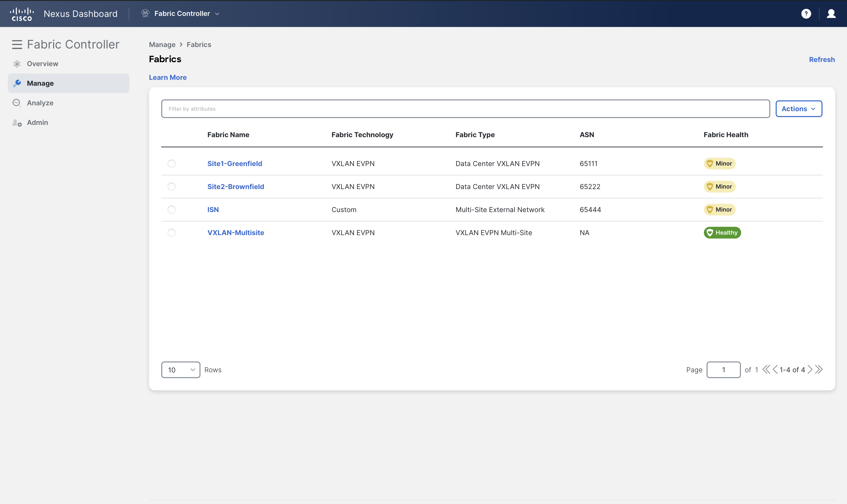Click the 1-4 of 4 pagination text

(x=792, y=370)
